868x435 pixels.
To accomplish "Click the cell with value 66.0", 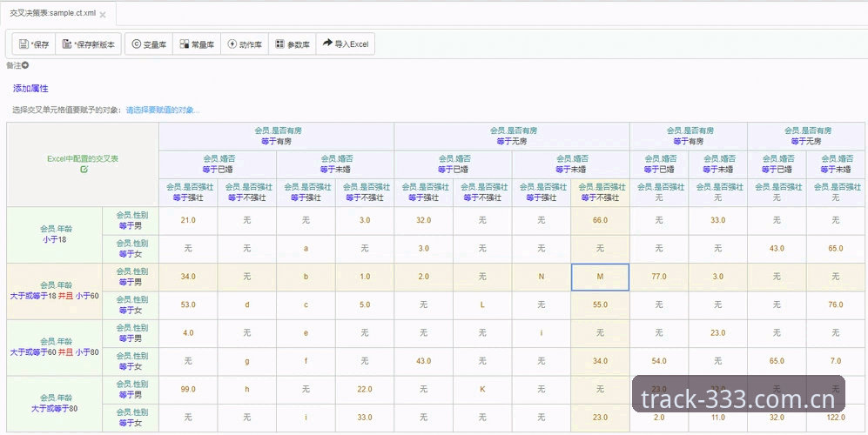I will (600, 220).
